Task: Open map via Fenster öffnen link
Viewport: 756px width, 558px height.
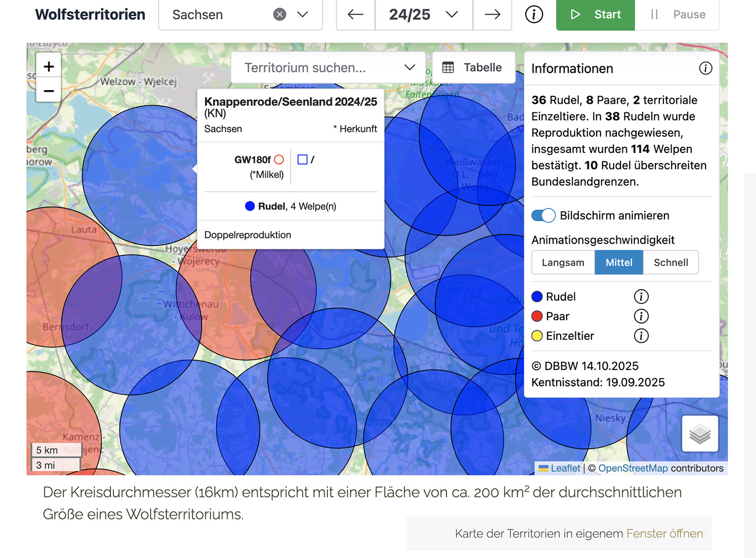Action: click(664, 534)
